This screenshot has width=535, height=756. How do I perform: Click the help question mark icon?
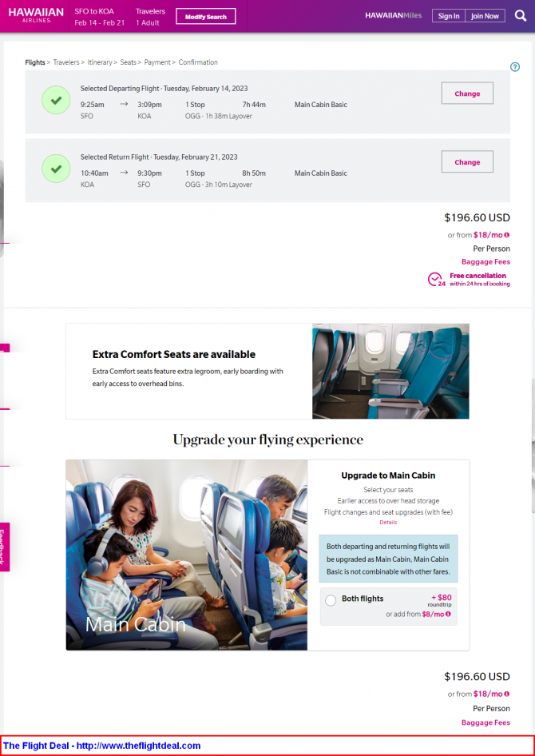515,67
